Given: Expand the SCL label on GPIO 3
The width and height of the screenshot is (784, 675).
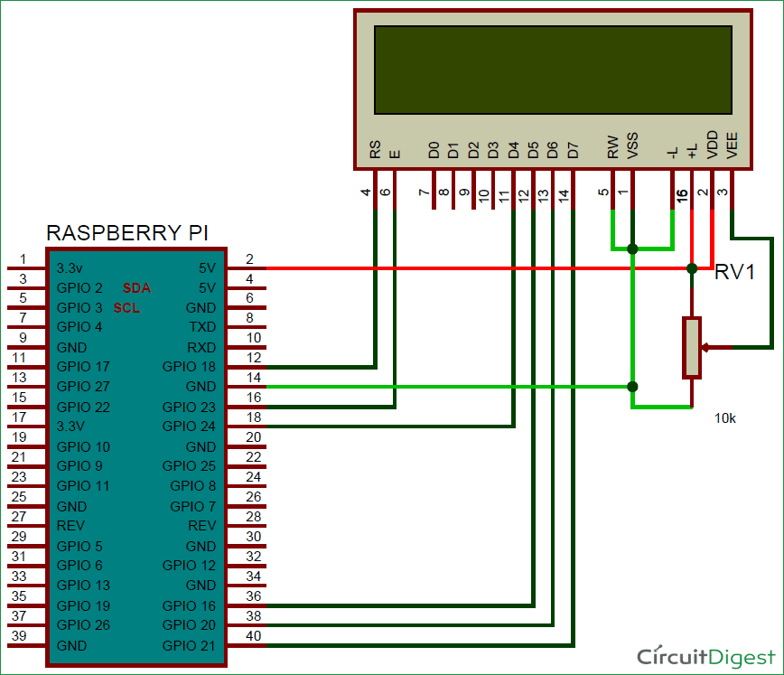Looking at the screenshot, I should (x=126, y=307).
